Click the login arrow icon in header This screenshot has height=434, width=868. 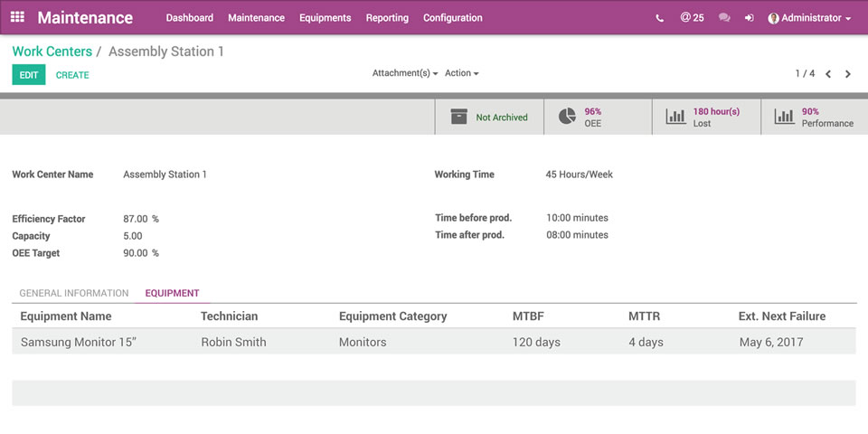(x=749, y=18)
